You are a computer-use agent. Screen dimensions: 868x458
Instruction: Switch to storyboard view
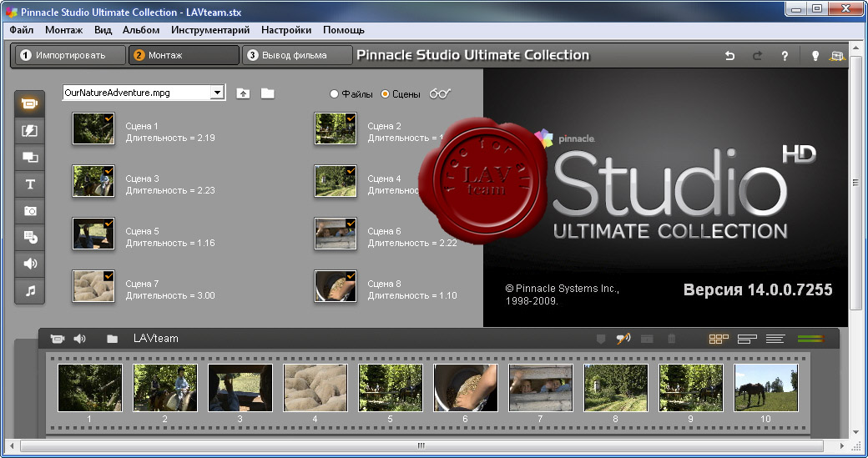tap(719, 339)
